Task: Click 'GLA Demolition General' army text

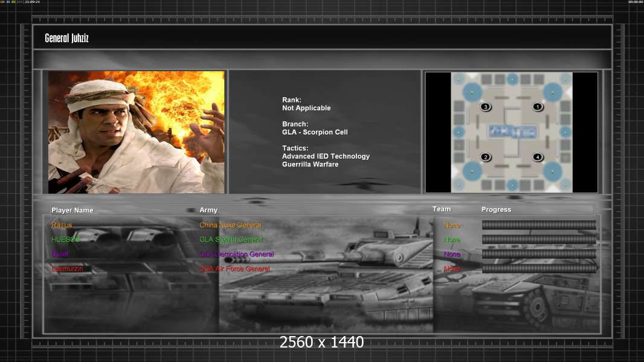Action: [237, 254]
